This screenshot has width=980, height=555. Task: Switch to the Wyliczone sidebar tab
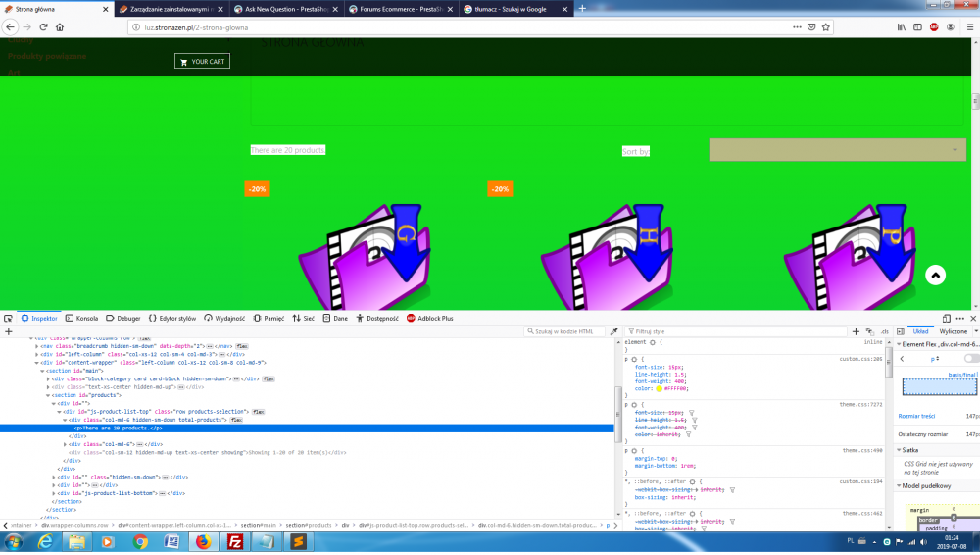[953, 331]
